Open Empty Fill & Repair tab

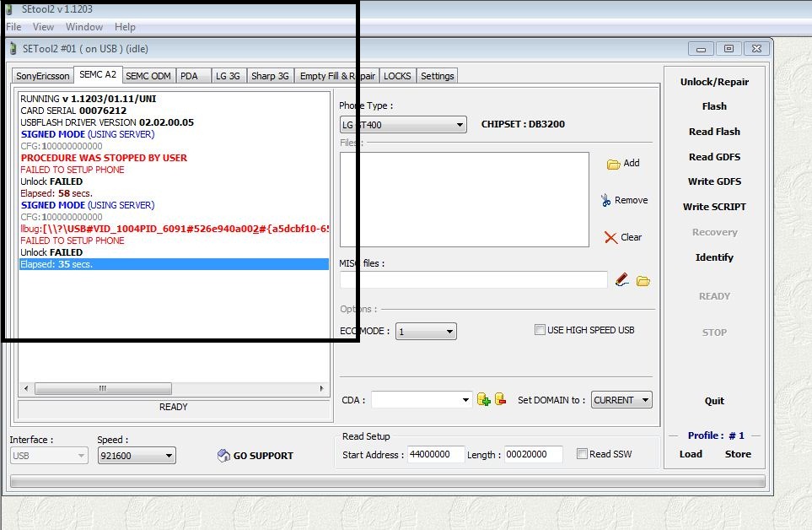337,76
